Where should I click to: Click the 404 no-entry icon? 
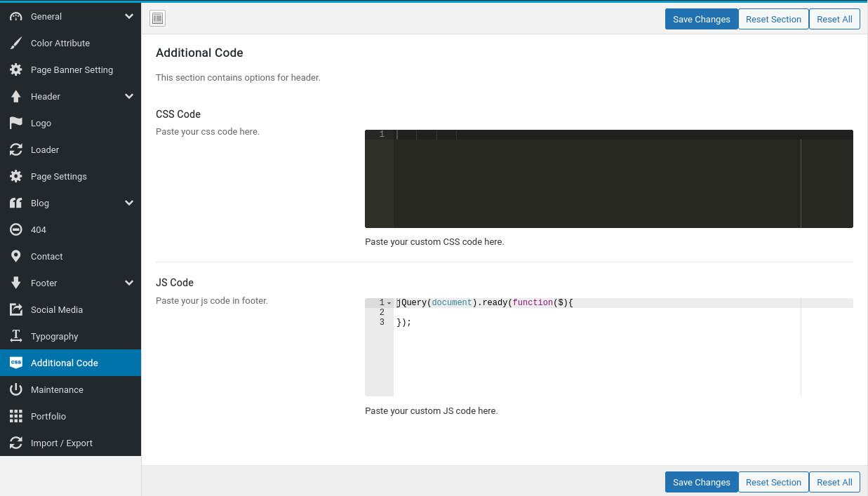coord(16,229)
